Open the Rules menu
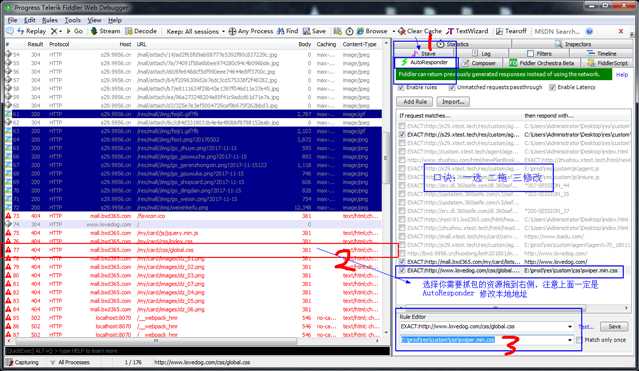Viewport: 639px width, 371px height. point(49,20)
